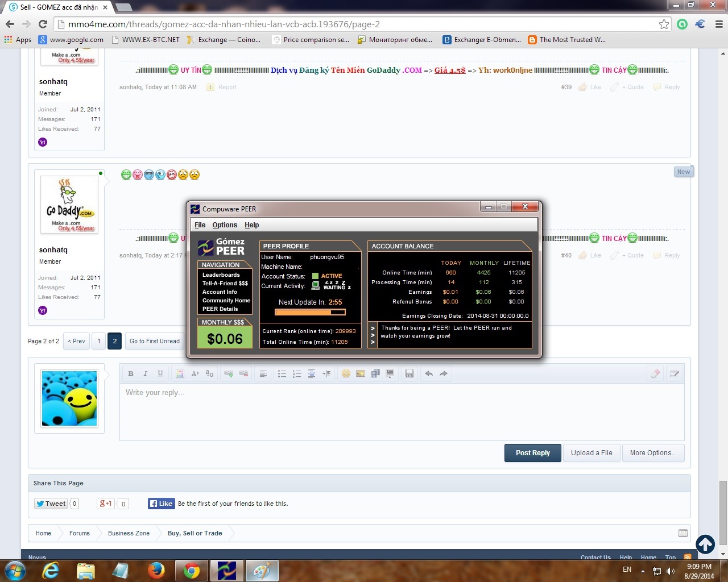The image size is (728, 582).
Task: Click Go to First Unread
Action: point(155,341)
